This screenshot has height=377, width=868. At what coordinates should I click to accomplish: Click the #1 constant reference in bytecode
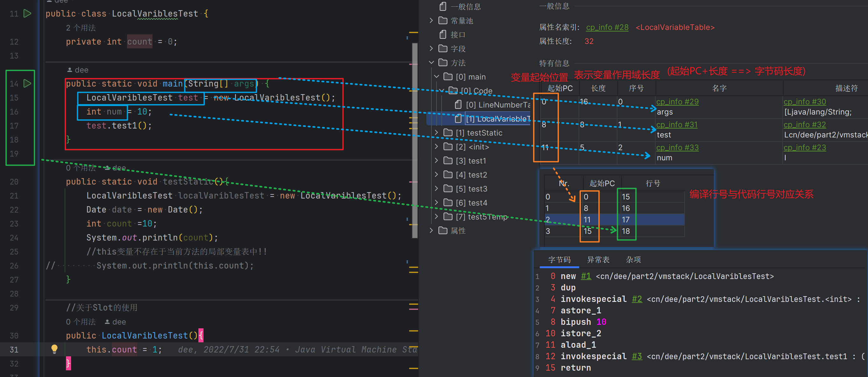(586, 276)
